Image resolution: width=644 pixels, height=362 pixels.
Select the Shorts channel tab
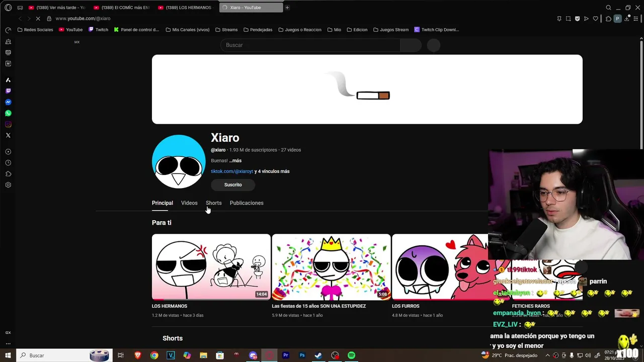tap(213, 203)
